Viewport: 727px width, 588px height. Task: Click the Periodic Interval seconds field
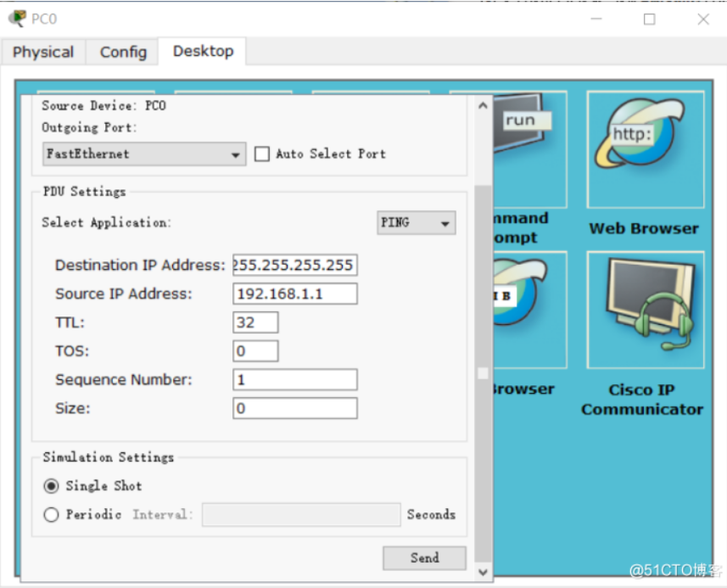click(301, 515)
